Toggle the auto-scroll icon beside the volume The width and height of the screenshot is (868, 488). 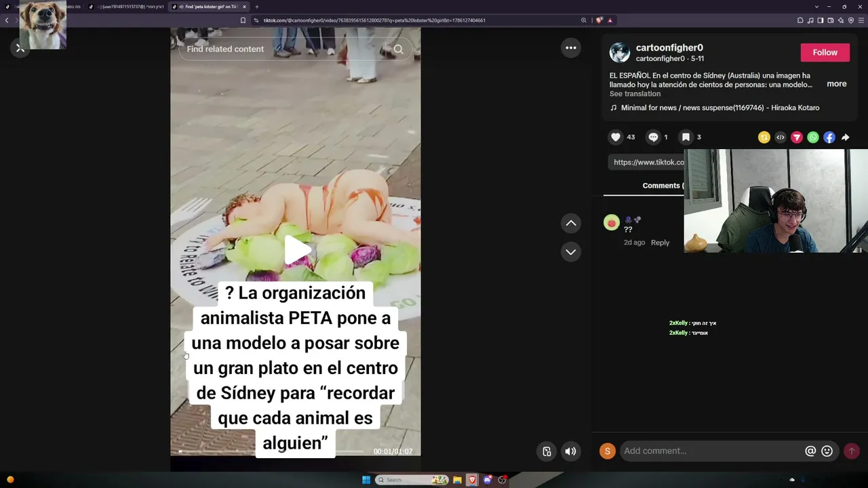click(547, 451)
